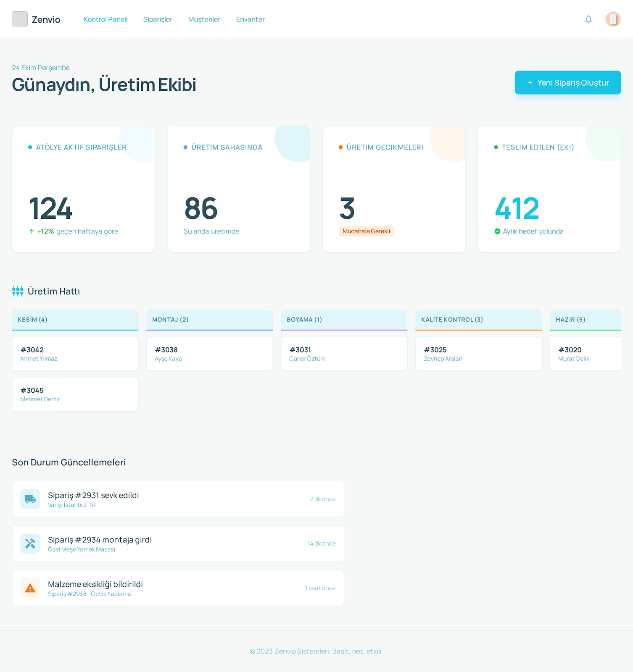Click the number 86 value
The width and height of the screenshot is (633, 672).
click(x=201, y=209)
